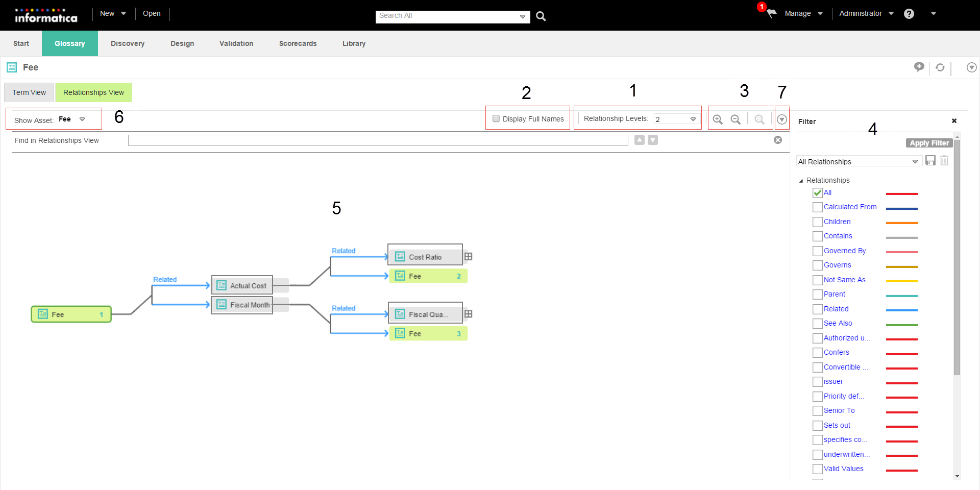Open the notifications flag icon
The width and height of the screenshot is (980, 490).
click(771, 13)
